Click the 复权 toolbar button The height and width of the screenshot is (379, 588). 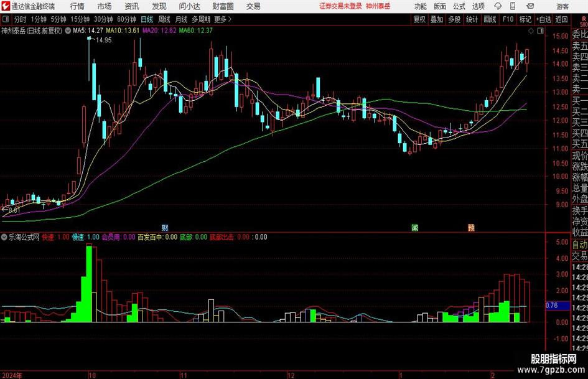pyautogui.click(x=419, y=19)
